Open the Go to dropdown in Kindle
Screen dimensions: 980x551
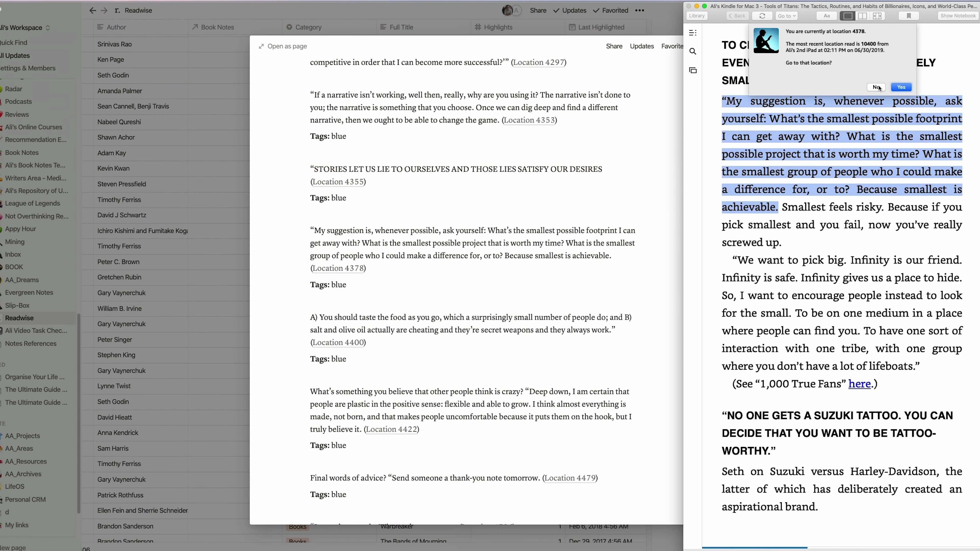tap(787, 16)
